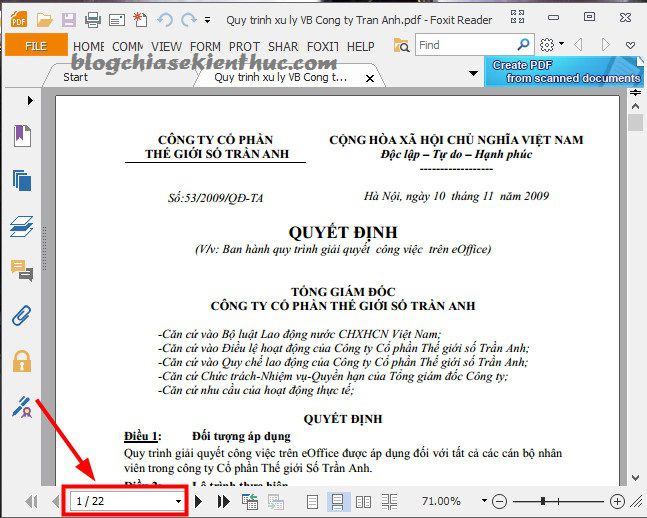
Task: Click the zoom slider handle
Action: (543, 501)
